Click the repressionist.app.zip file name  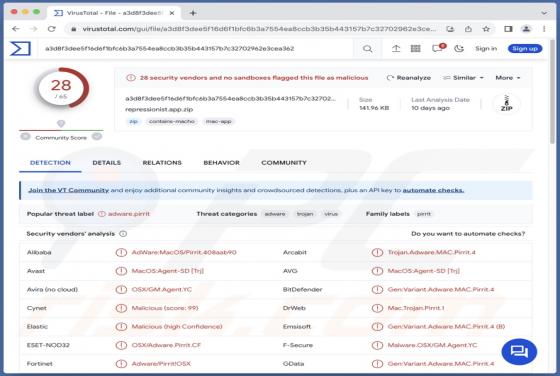[x=159, y=109]
